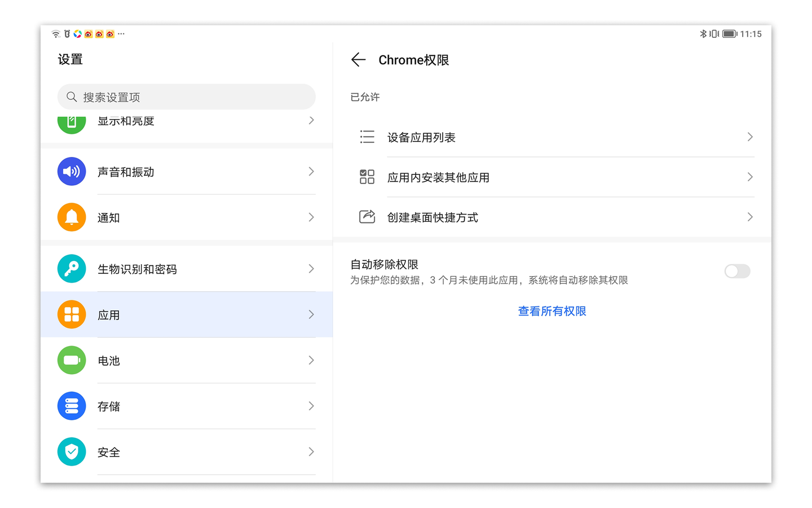Click the 搜索设置项 search field
Image resolution: width=812 pixels, height=508 pixels.
point(186,97)
